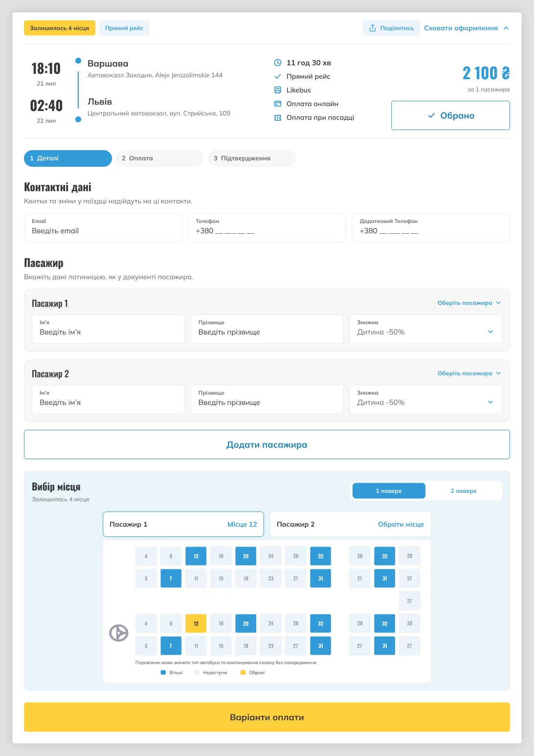Focus Прізвище field of Пасажир 2
Viewport: 534px width, 756px height.
tap(267, 400)
